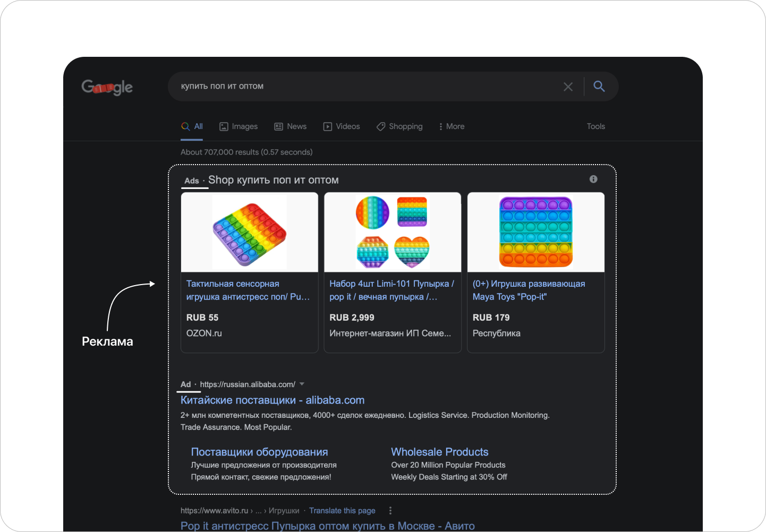Click Интернет-магазин ИП seller name
This screenshot has height=532, width=766.
390,333
